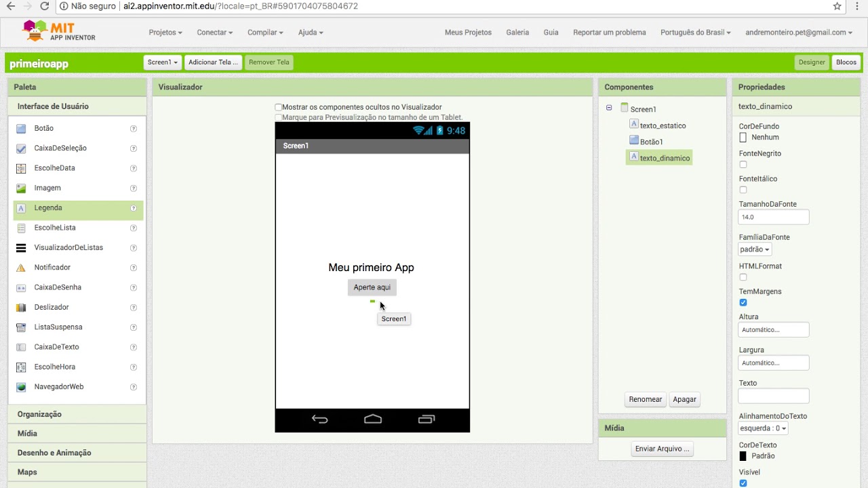Click the EscolheLista palette icon

[x=21, y=228]
